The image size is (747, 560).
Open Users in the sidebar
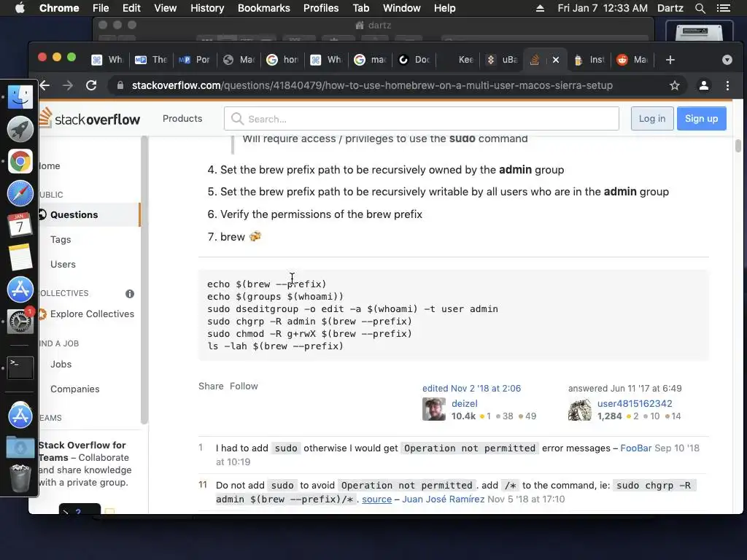point(63,264)
